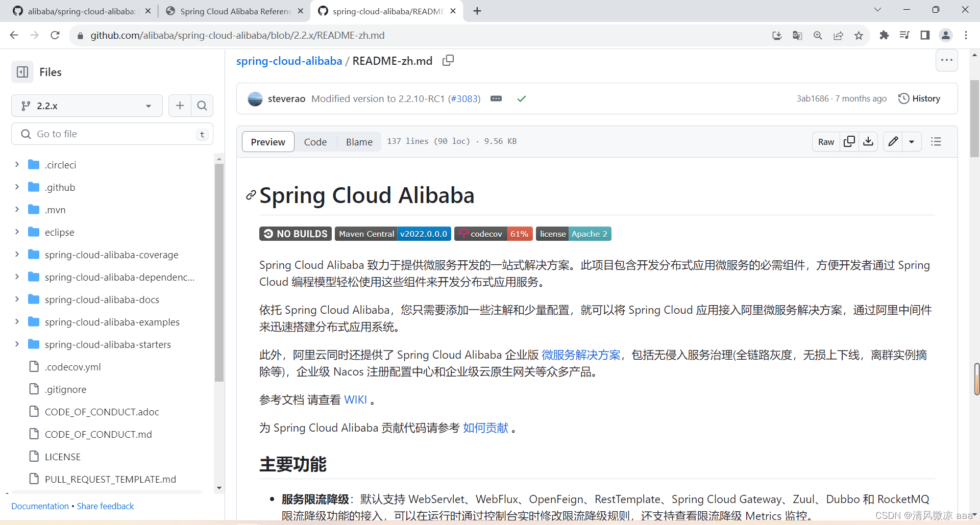Open .gitignore file in tree
The width and height of the screenshot is (980, 525).
[65, 389]
